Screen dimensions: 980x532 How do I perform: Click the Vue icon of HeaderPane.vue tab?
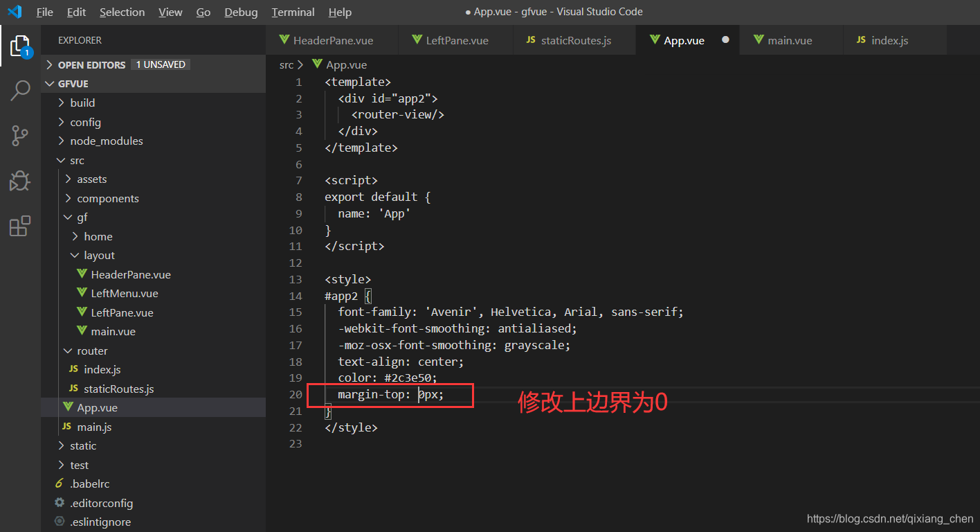[x=284, y=40]
